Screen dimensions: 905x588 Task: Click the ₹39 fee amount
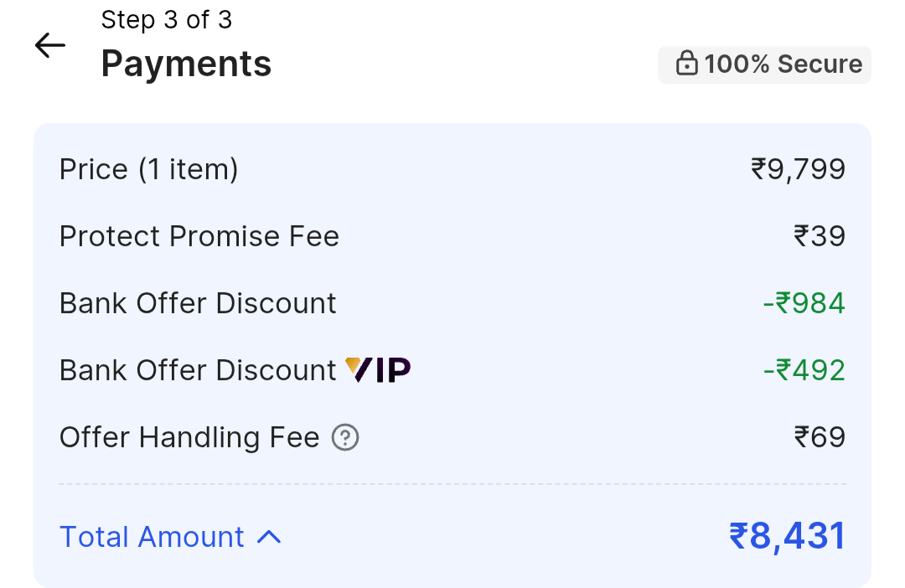pyautogui.click(x=820, y=236)
